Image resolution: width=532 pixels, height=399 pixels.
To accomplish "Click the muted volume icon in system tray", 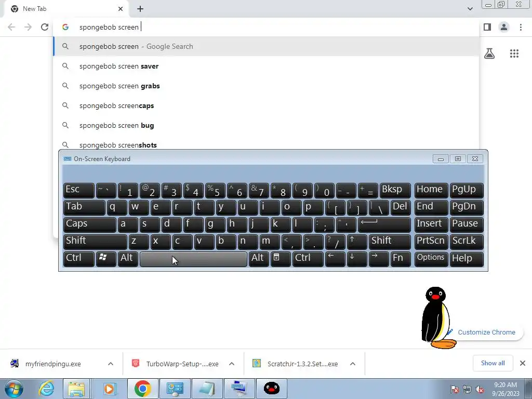I will pos(480,390).
